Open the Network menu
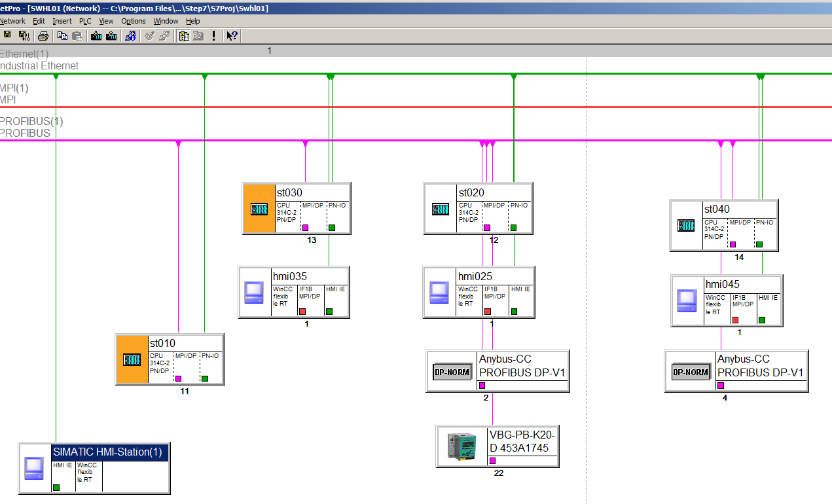The width and height of the screenshot is (832, 504). tap(12, 21)
